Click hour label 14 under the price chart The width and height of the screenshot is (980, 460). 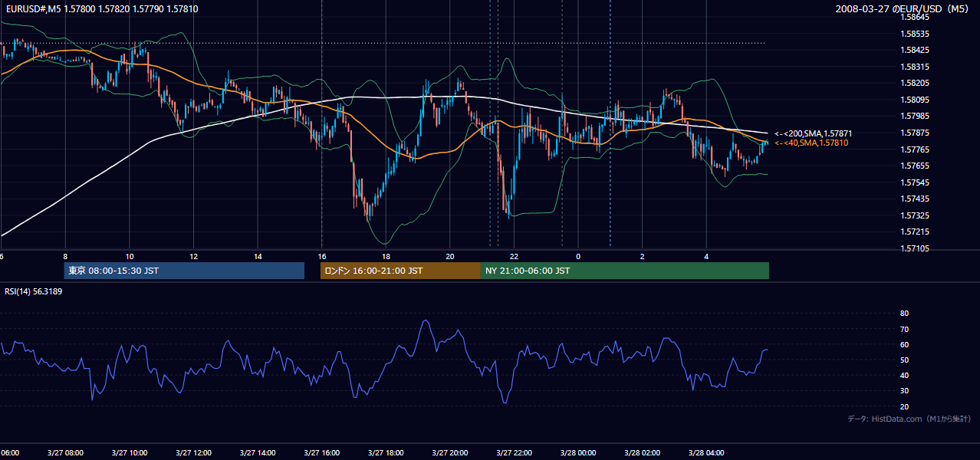[258, 257]
